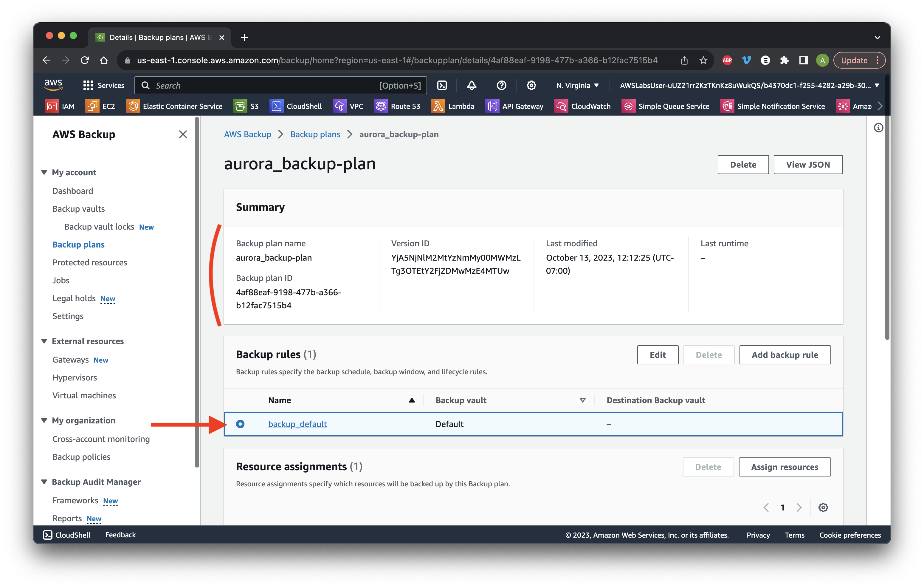Open a new browser tab
The image size is (924, 588).
(244, 38)
